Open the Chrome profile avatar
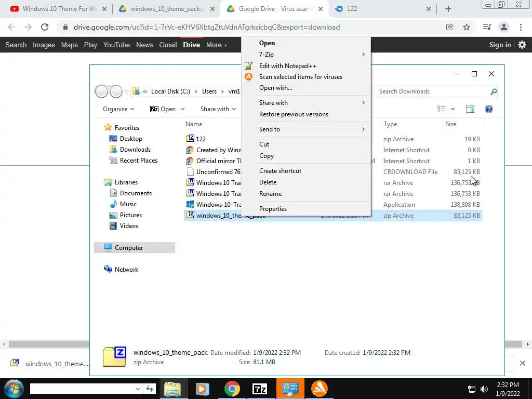Viewport: 532px width, 399px height. [504, 27]
